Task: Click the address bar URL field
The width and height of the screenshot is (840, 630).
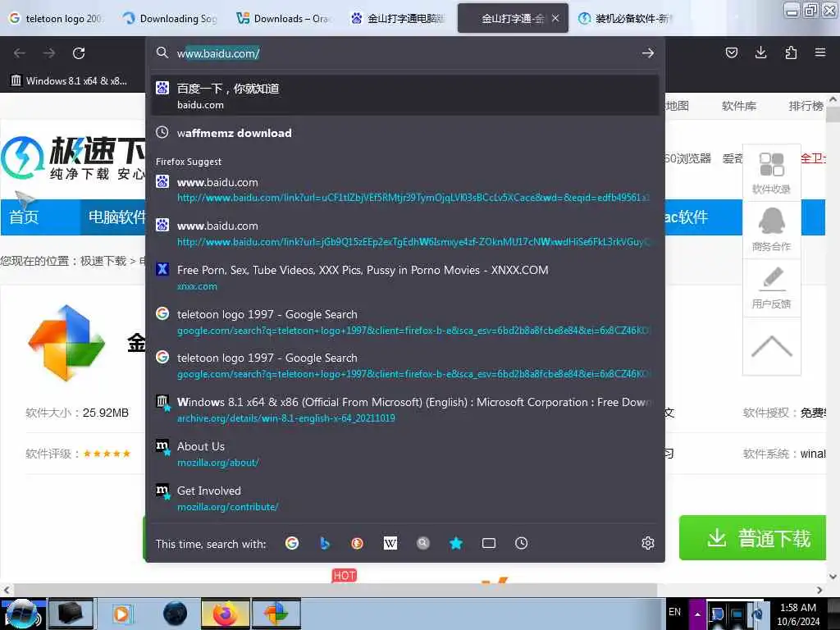Action: (x=404, y=53)
